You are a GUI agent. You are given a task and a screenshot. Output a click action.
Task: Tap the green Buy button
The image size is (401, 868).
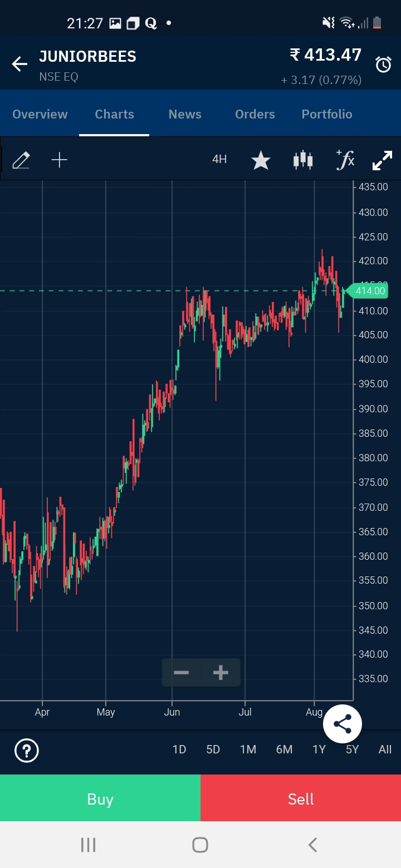[x=100, y=798]
